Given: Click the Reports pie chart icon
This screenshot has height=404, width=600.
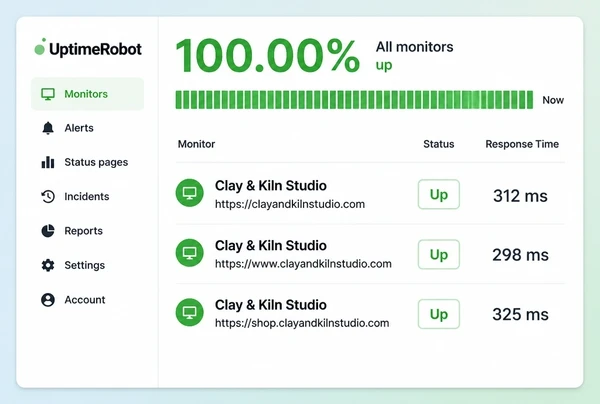Looking at the screenshot, I should [x=48, y=231].
